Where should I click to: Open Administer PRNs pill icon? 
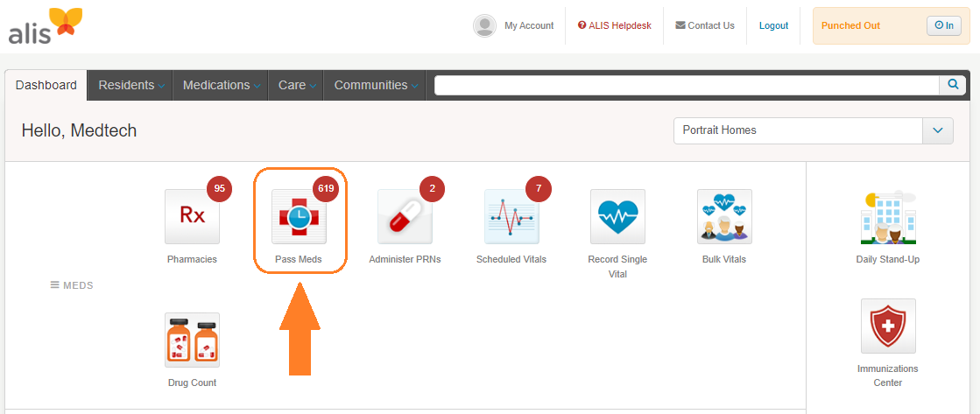click(x=405, y=216)
